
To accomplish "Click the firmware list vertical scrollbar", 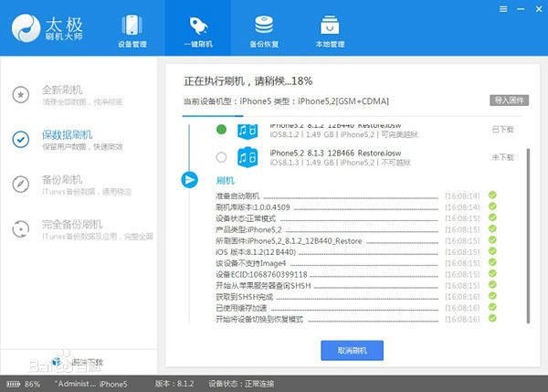I will point(528,236).
